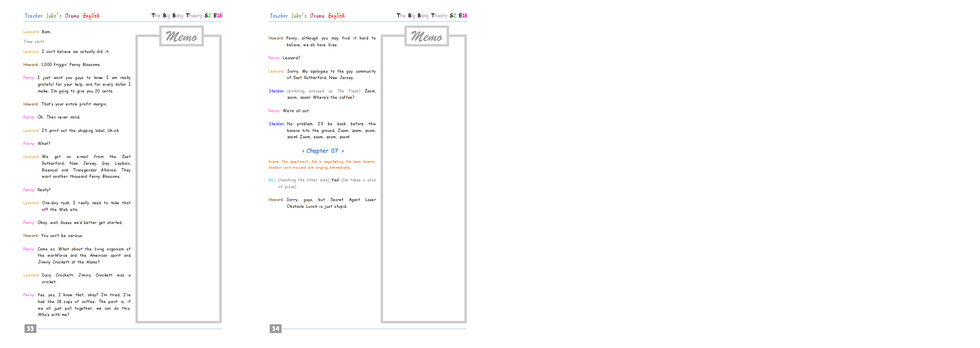Click the Memo label on page 33
Screen dimensions: 980x348
182,36
